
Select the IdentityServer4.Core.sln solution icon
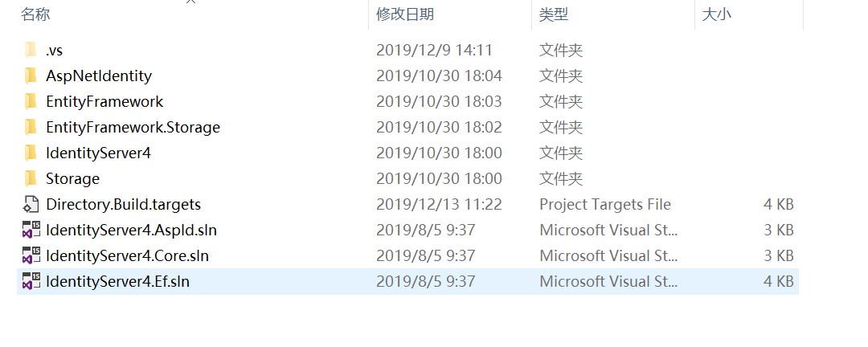point(31,256)
